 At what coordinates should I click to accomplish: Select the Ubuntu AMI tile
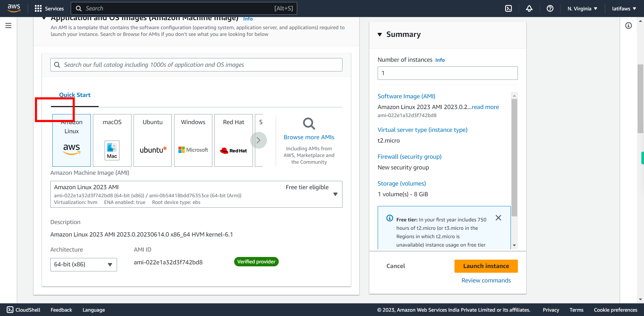153,140
